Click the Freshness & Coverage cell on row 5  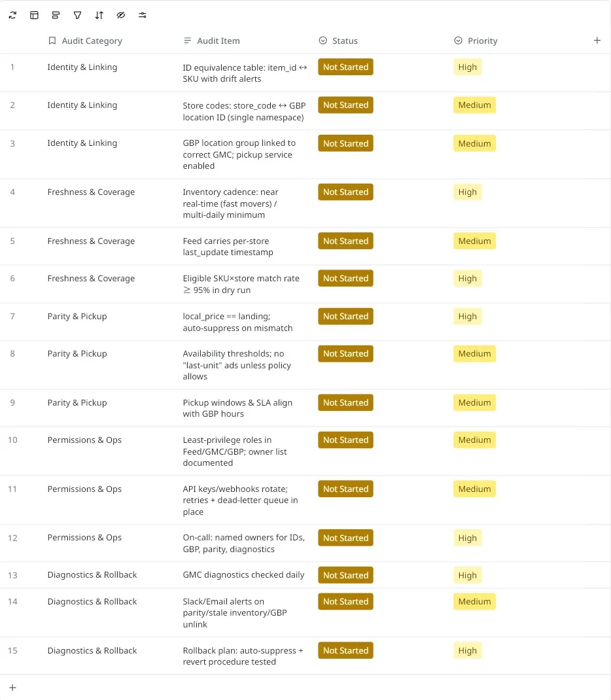91,241
